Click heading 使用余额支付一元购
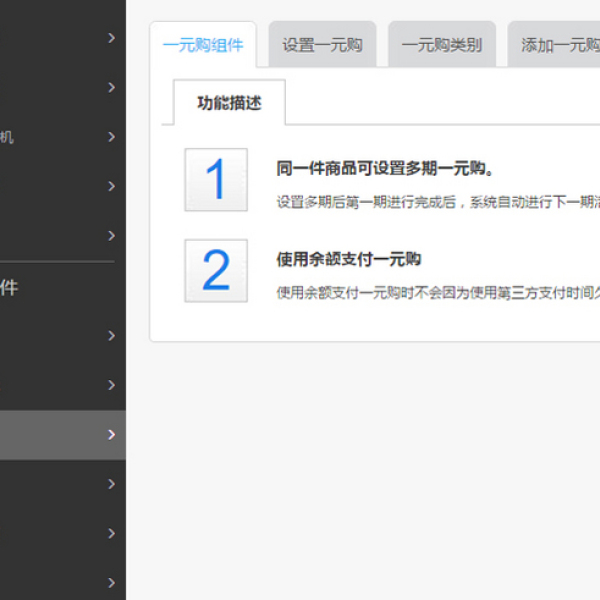600x600 pixels. coord(348,259)
